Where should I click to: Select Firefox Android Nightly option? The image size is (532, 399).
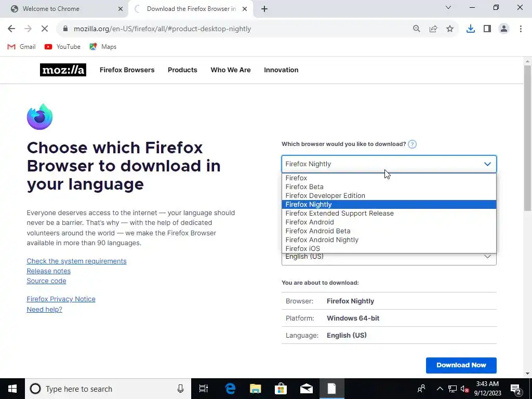[x=389, y=240]
